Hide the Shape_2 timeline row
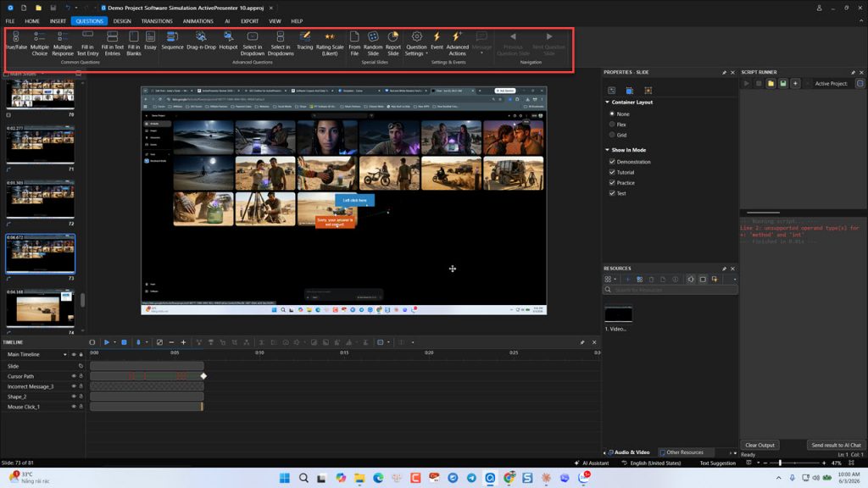Screen dimensions: 868x488 tap(74, 396)
